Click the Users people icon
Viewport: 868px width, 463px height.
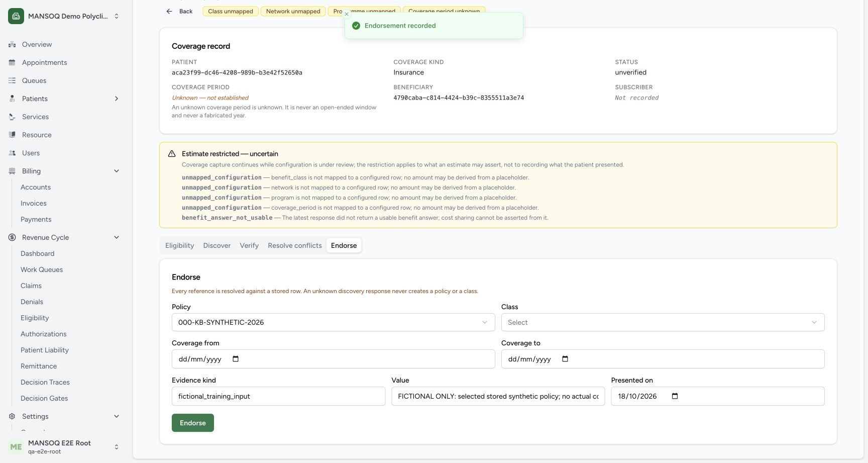(x=12, y=153)
